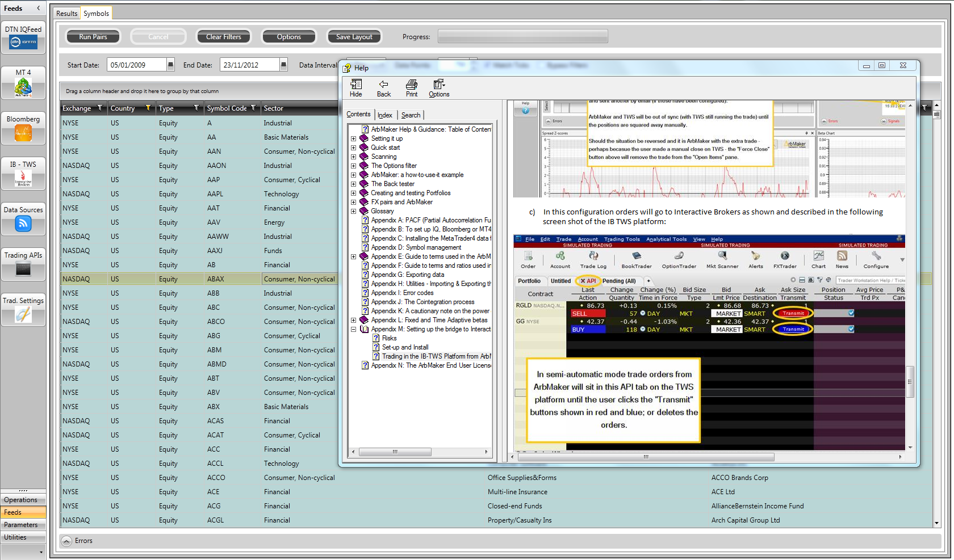Image resolution: width=954 pixels, height=560 pixels.
Task: Collapse the Appendix M help topic
Action: pos(353,329)
